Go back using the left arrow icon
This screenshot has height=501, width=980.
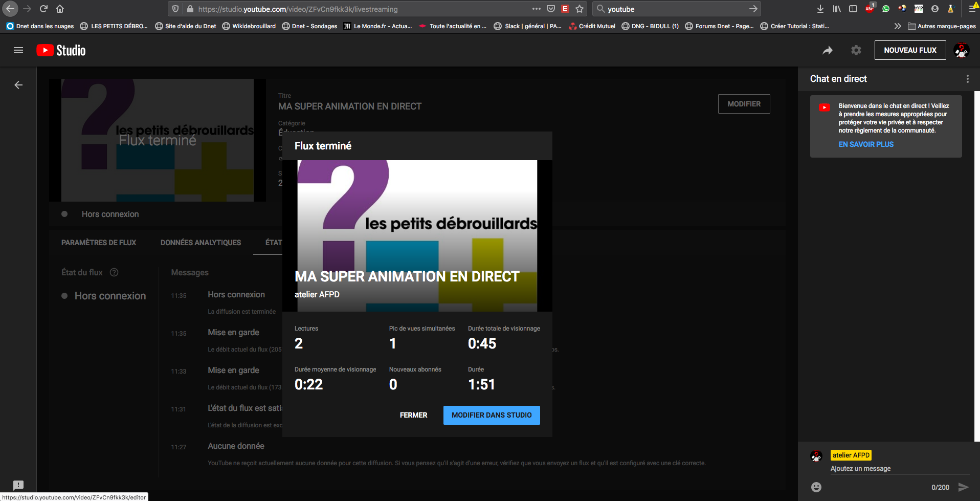18,85
